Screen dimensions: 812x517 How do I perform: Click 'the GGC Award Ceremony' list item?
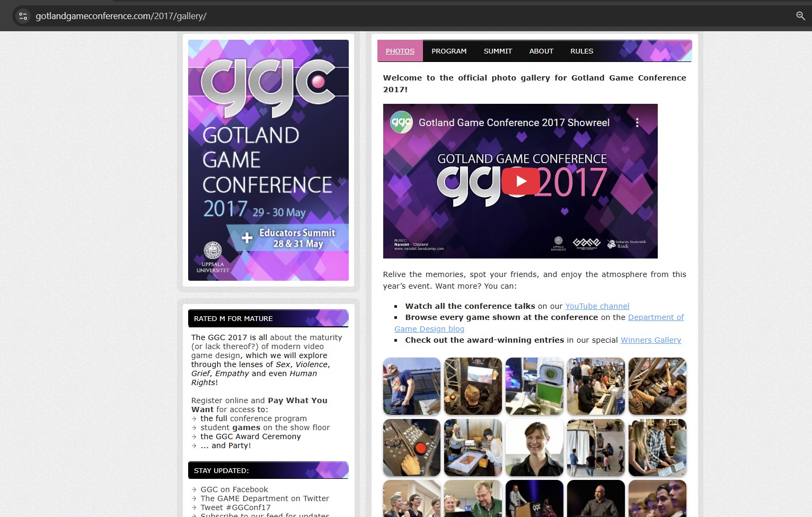250,436
